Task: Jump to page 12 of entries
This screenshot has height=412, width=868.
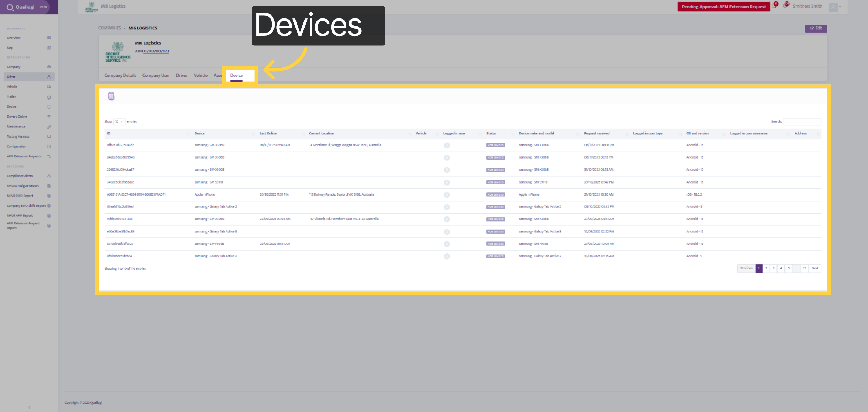Action: point(804,269)
